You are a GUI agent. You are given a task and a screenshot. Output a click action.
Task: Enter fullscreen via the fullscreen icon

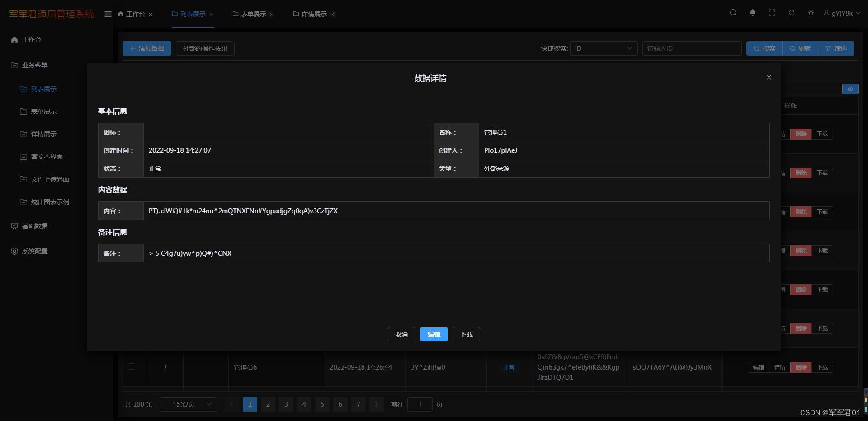coord(772,13)
